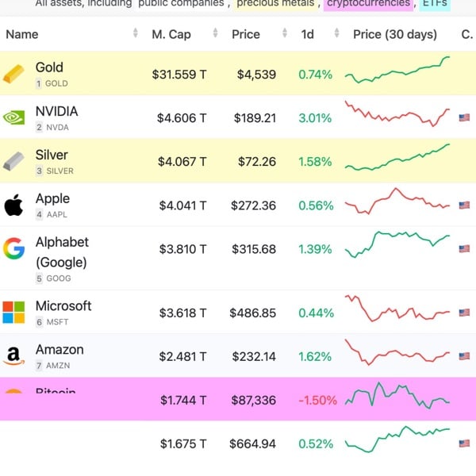Click the US flag in NVIDIA row

(x=464, y=118)
